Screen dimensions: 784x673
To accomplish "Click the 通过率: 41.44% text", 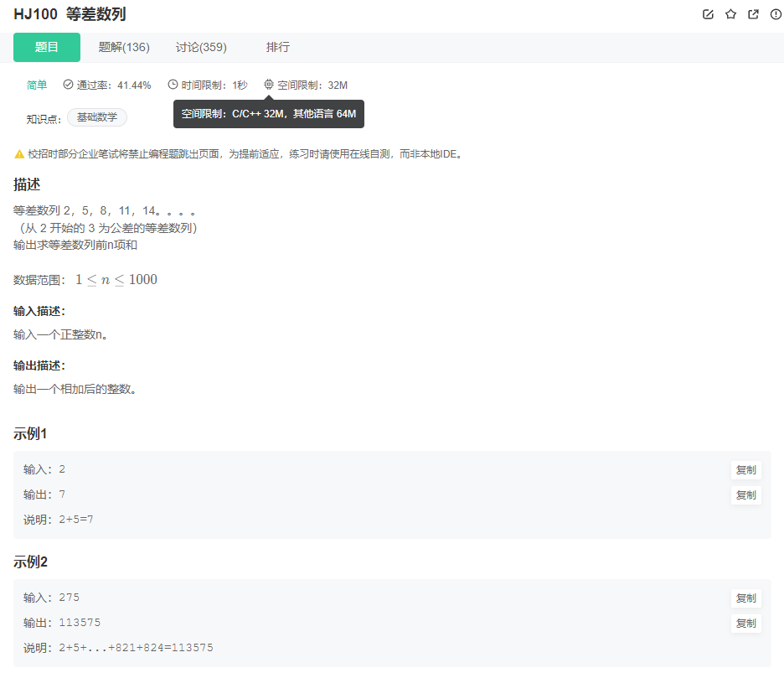I will 114,85.
